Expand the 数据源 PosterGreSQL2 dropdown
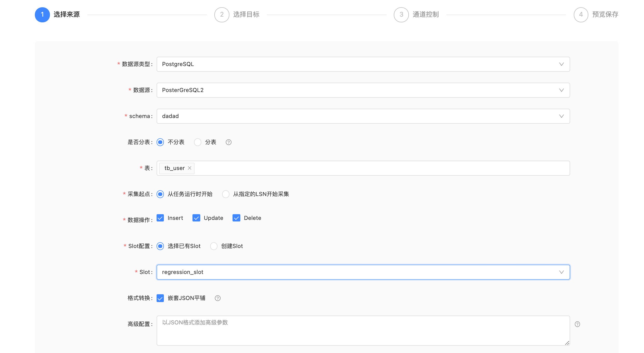Screen dimensions: 644x353 click(x=363, y=90)
